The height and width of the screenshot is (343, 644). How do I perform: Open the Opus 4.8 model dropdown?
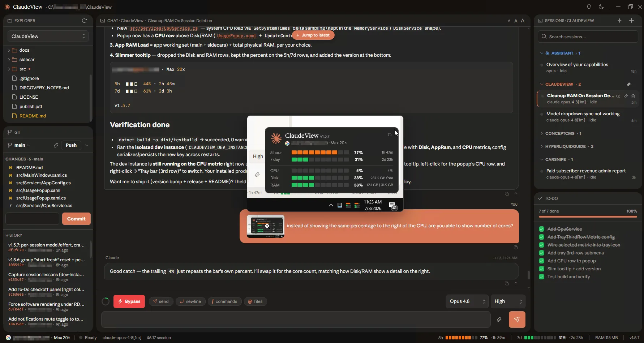467,301
